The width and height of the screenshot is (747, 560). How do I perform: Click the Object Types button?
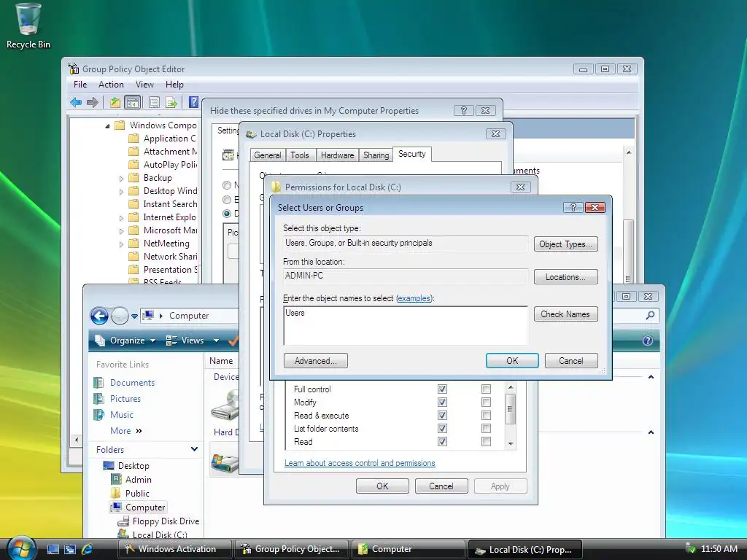click(565, 244)
